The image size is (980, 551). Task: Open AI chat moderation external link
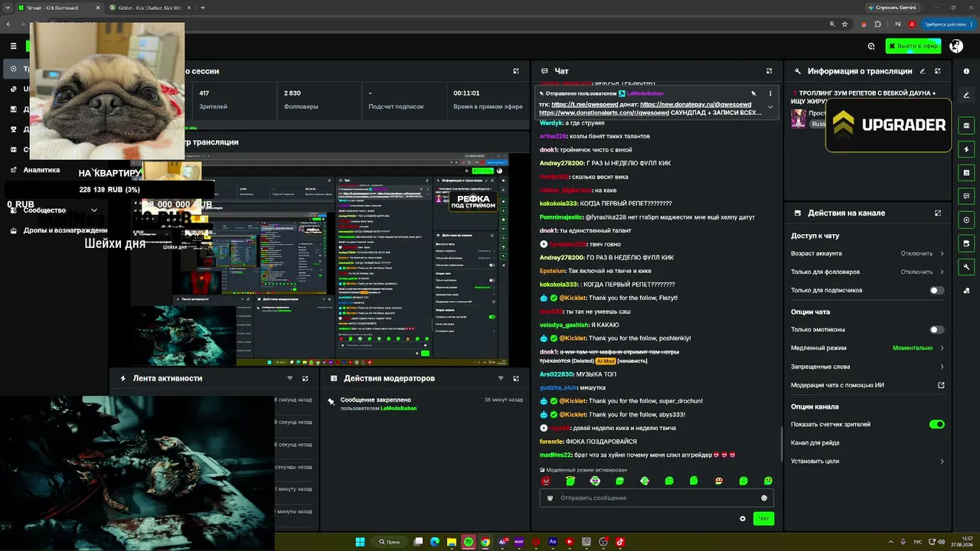(x=941, y=386)
